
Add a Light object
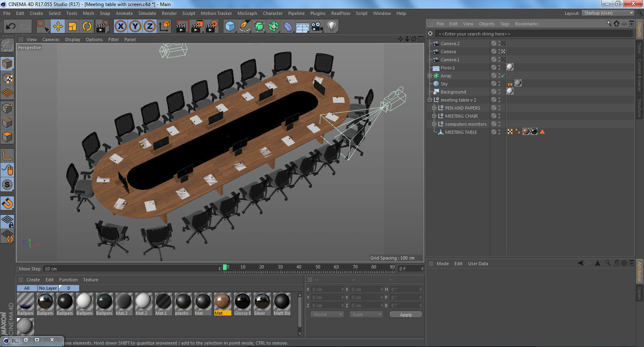332,27
